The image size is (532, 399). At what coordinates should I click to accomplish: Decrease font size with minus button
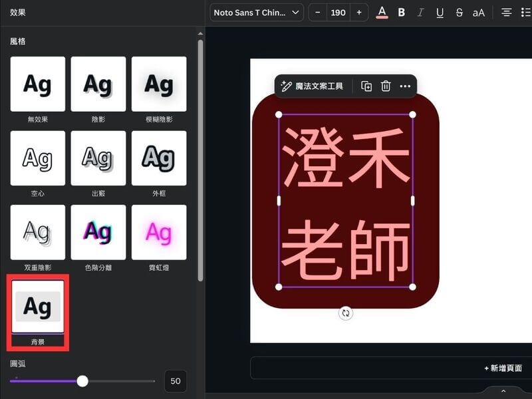tap(318, 13)
